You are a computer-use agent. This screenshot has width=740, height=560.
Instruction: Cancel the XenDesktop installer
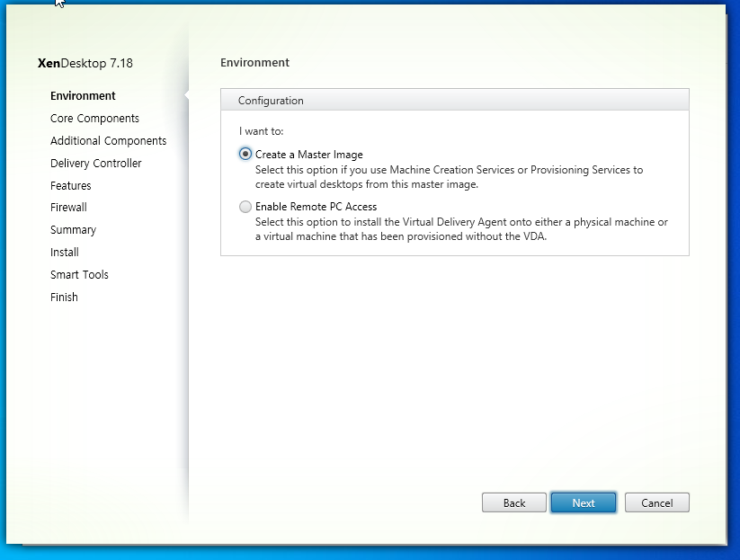tap(657, 502)
